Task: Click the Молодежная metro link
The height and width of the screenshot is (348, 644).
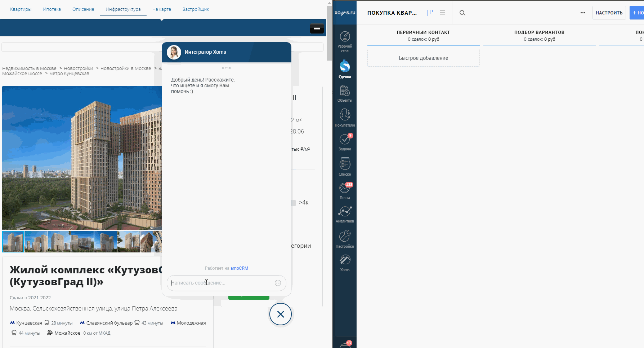Action: (x=191, y=323)
